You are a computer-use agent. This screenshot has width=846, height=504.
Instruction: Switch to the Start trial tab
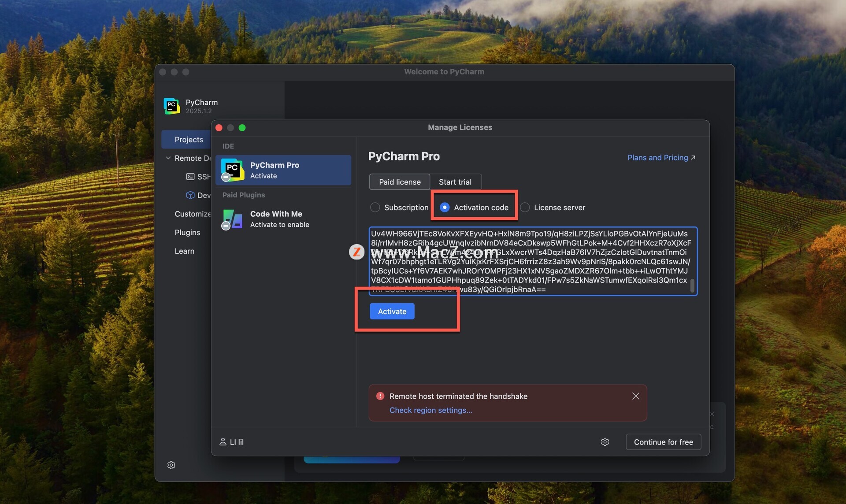pos(455,182)
